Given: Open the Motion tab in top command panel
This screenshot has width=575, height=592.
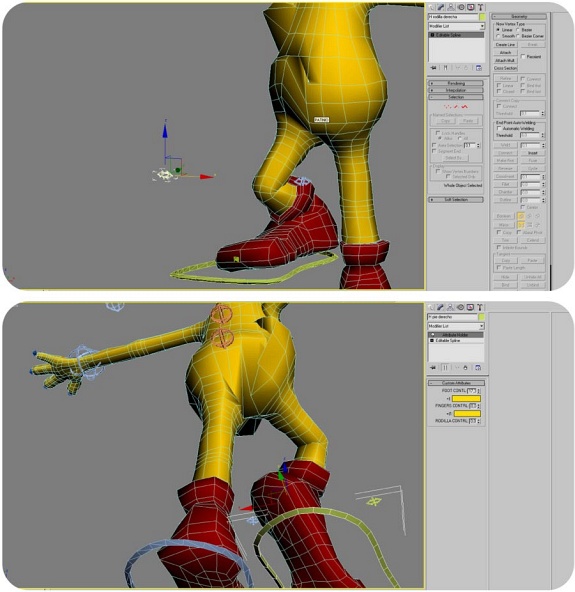Looking at the screenshot, I should coord(461,7).
